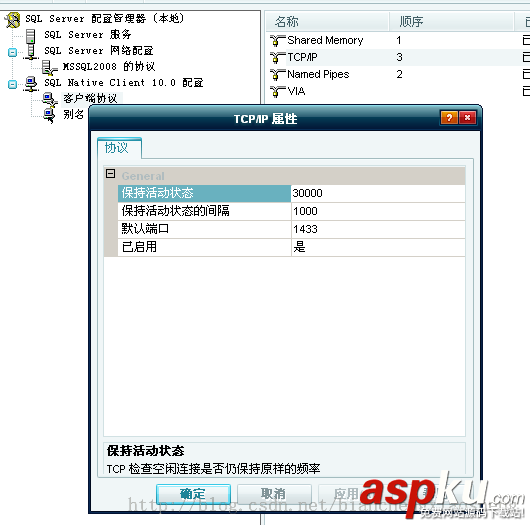Edit the default port value 1433
530x525 pixels.
pyautogui.click(x=378, y=229)
